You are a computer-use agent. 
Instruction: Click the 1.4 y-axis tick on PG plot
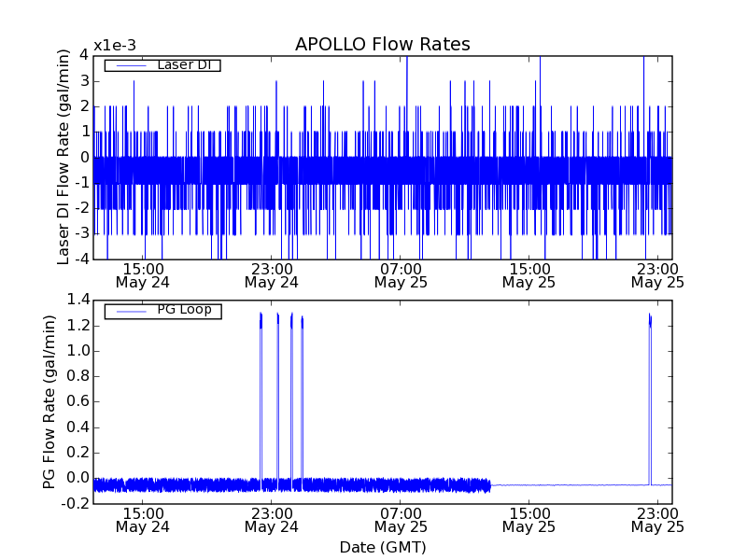pyautogui.click(x=78, y=301)
